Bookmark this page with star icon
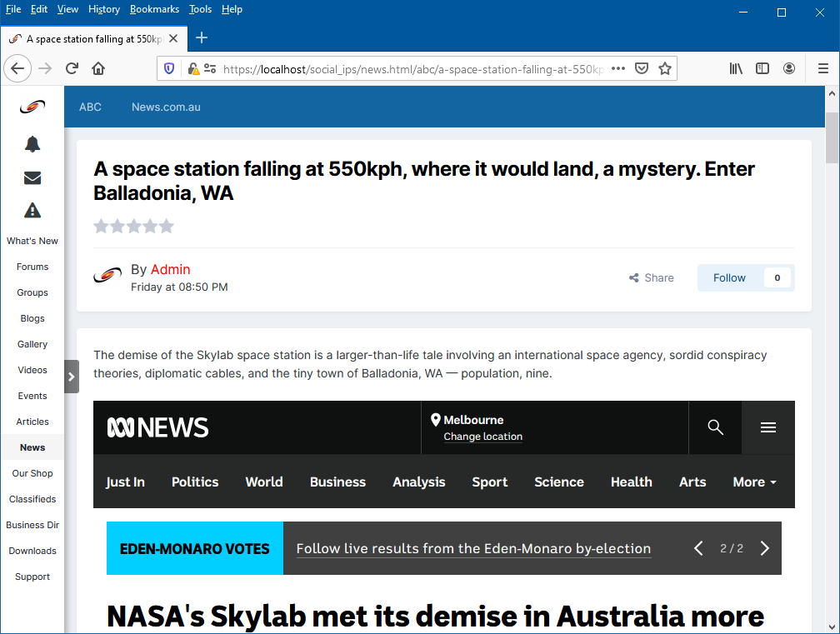 [x=665, y=68]
